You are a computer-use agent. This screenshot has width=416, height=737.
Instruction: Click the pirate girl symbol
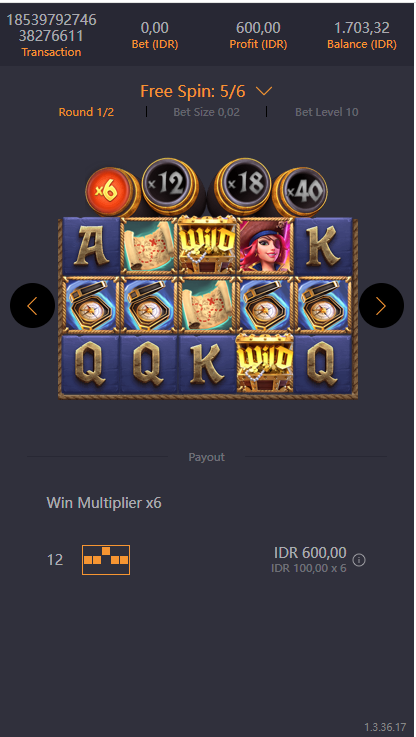pos(266,247)
